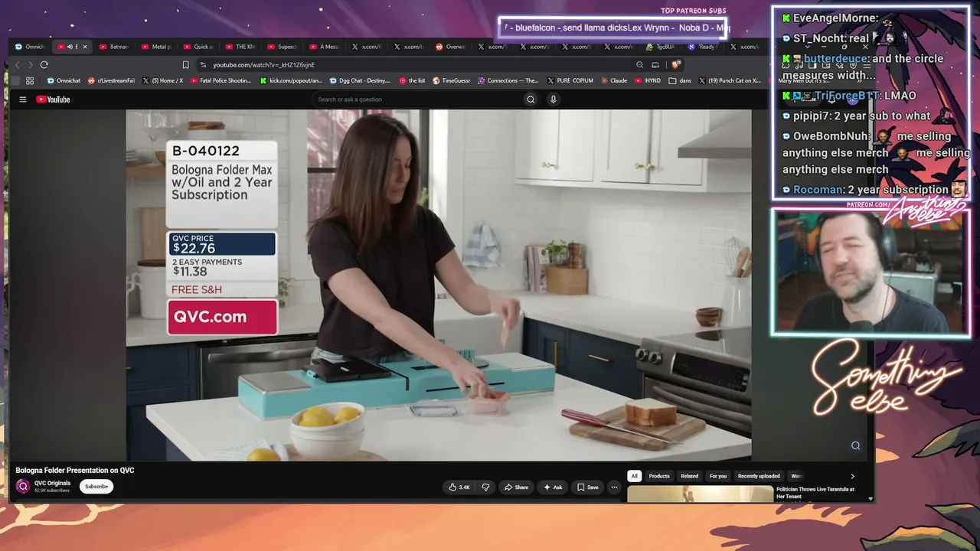Click video title 'Bologna Folder Presentation on QVC'

(x=75, y=470)
